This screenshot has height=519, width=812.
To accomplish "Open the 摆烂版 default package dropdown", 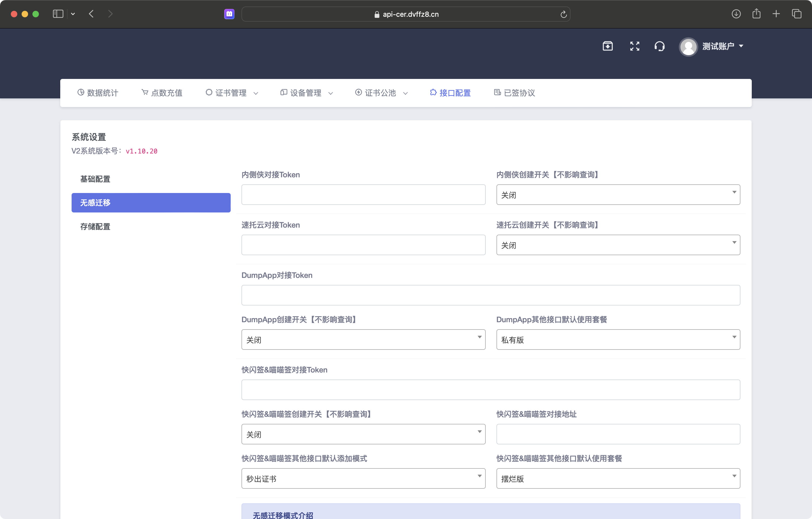I will tap(618, 478).
